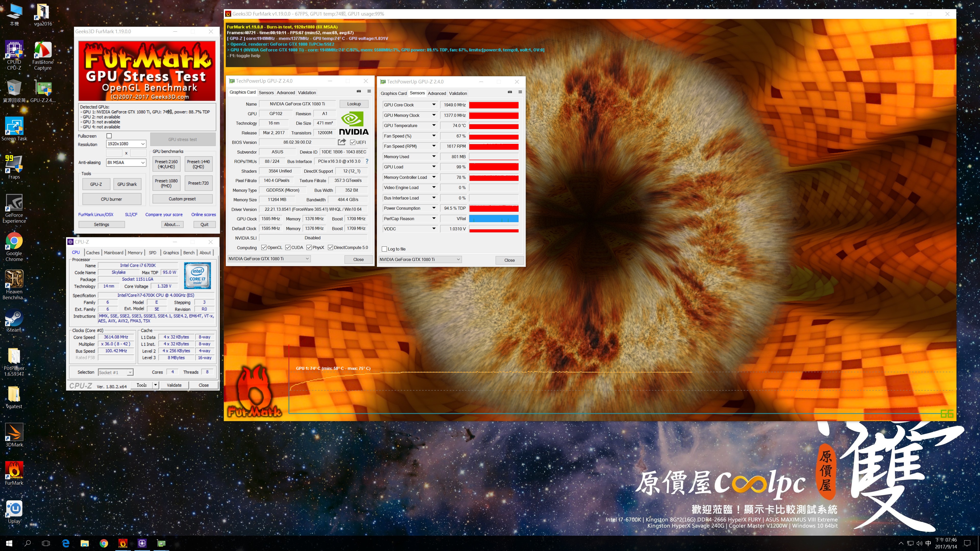Image resolution: width=980 pixels, height=551 pixels.
Task: Open Graphics tab in CPU-Z
Action: (x=171, y=253)
